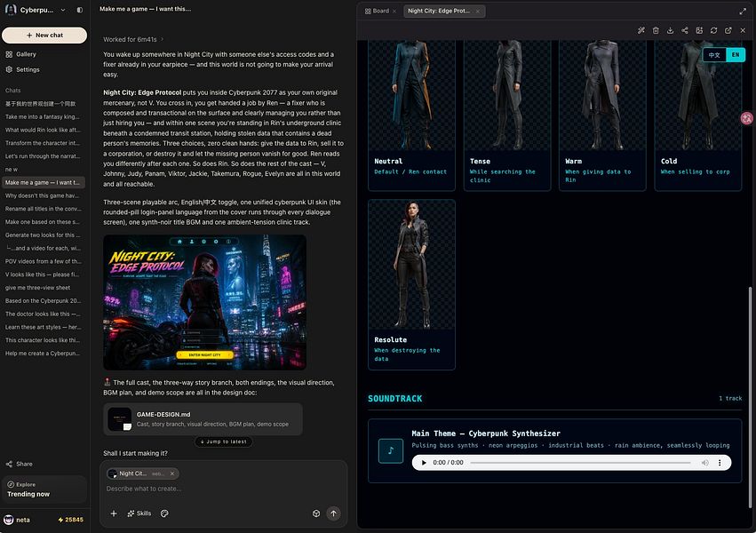Open chat '基于我的世界观创建一个同款'
Image resolution: width=756 pixels, height=533 pixels.
(44, 104)
